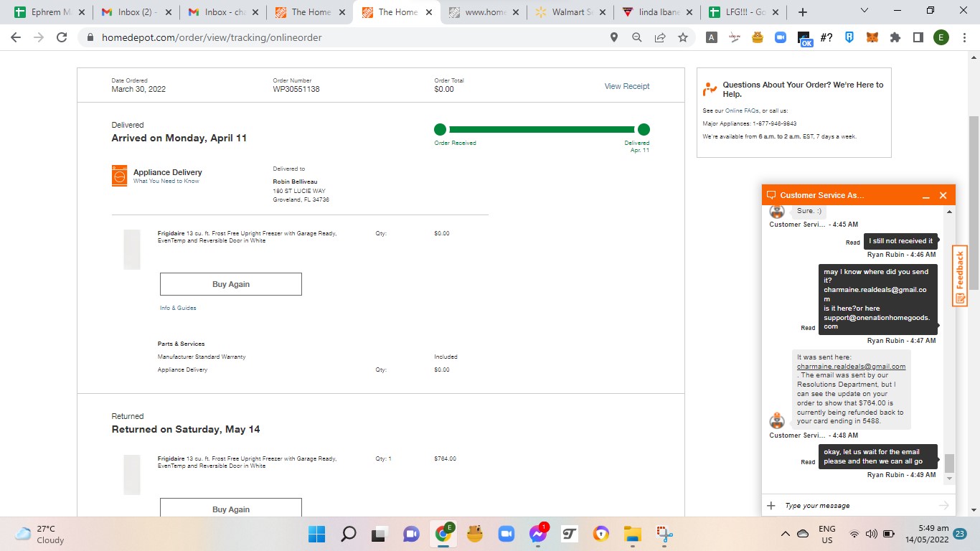The height and width of the screenshot is (551, 980).
Task: Reload the Home Depot page
Action: 62,37
